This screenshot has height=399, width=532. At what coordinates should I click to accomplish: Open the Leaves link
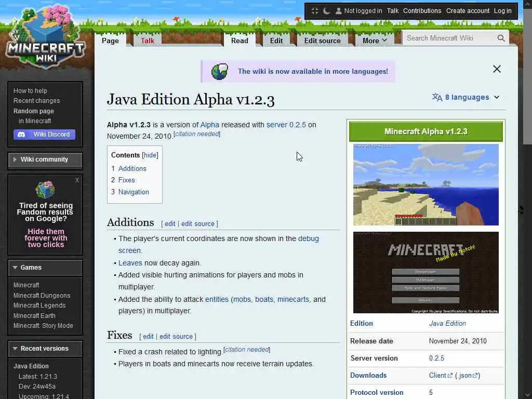click(130, 263)
